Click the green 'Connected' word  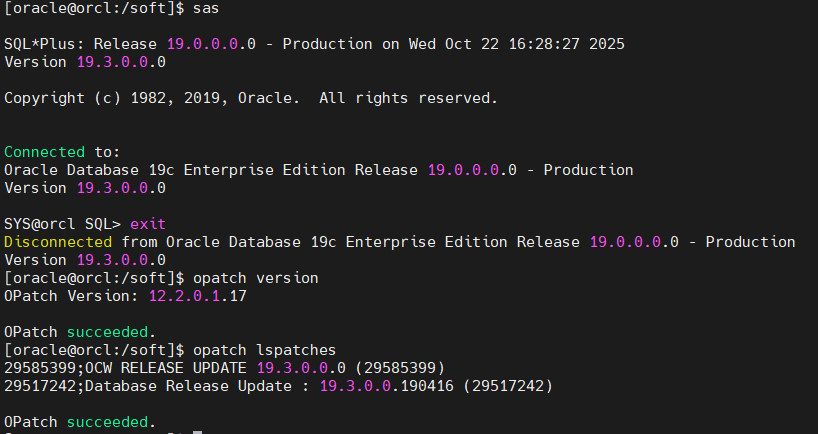pos(44,152)
